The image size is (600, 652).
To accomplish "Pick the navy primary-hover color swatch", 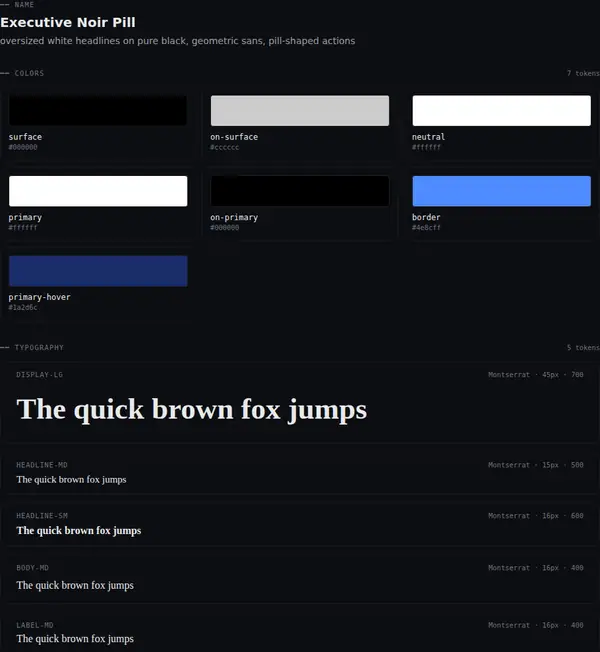I will 98,271.
